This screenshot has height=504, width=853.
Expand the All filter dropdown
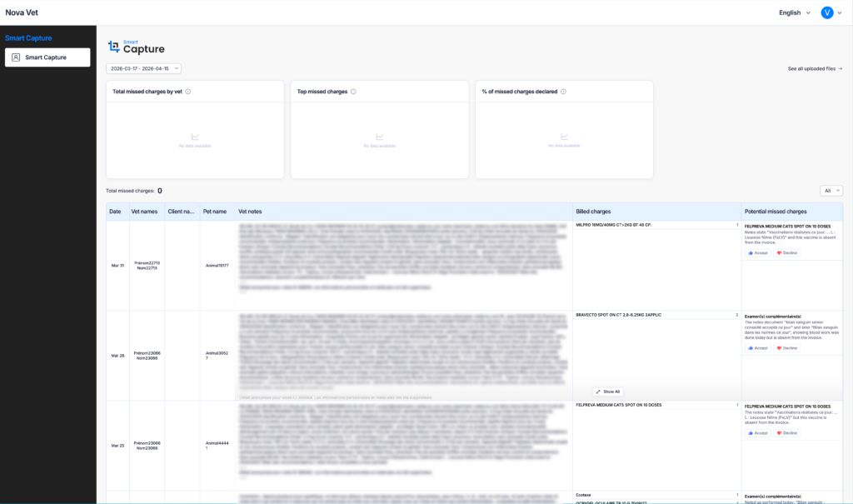[831, 191]
